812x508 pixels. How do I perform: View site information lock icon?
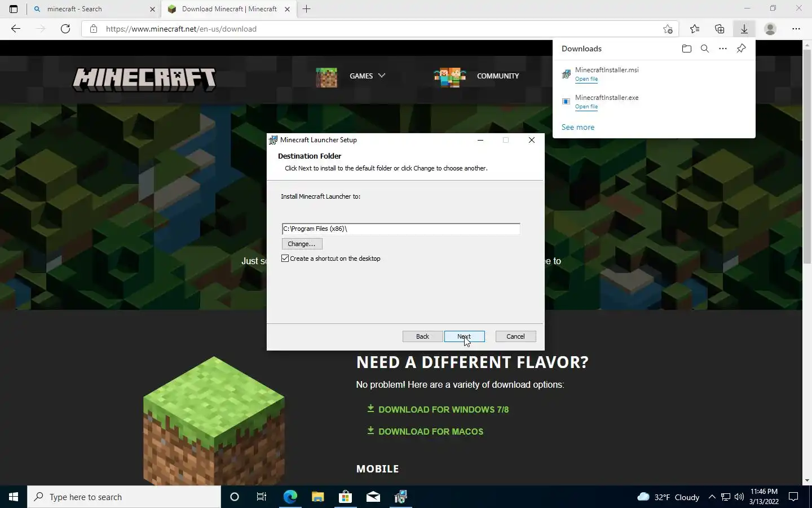pos(94,29)
